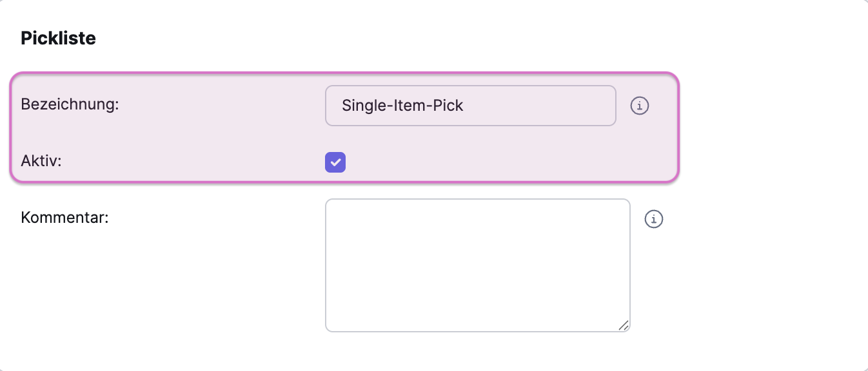Click the resize handle of the Kommentar textarea
The image size is (868, 371).
pos(623,326)
